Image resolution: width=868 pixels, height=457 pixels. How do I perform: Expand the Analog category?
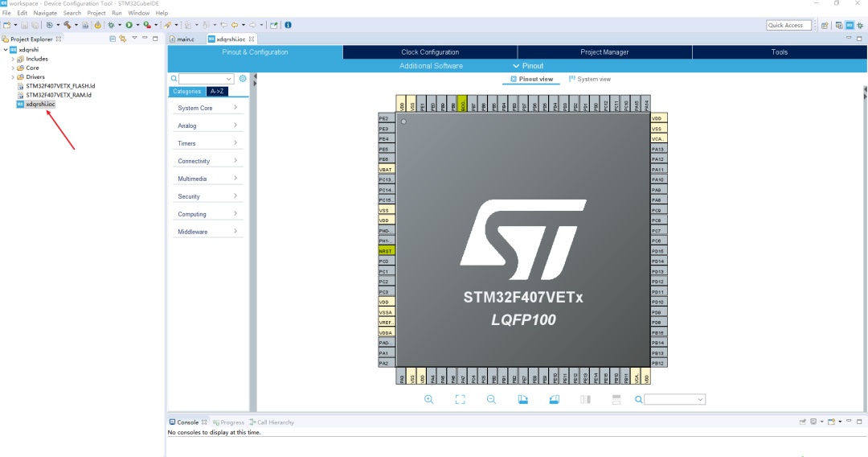tap(207, 126)
